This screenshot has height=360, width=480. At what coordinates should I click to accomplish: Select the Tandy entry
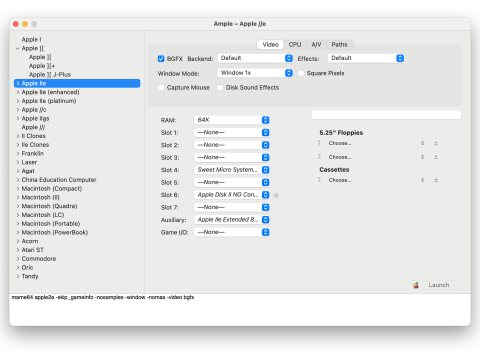click(x=30, y=276)
